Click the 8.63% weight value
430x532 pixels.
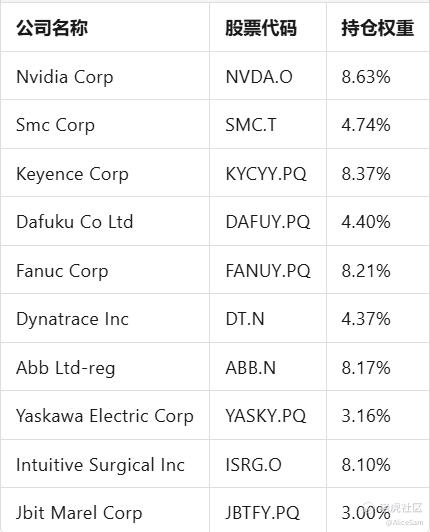pyautogui.click(x=366, y=77)
